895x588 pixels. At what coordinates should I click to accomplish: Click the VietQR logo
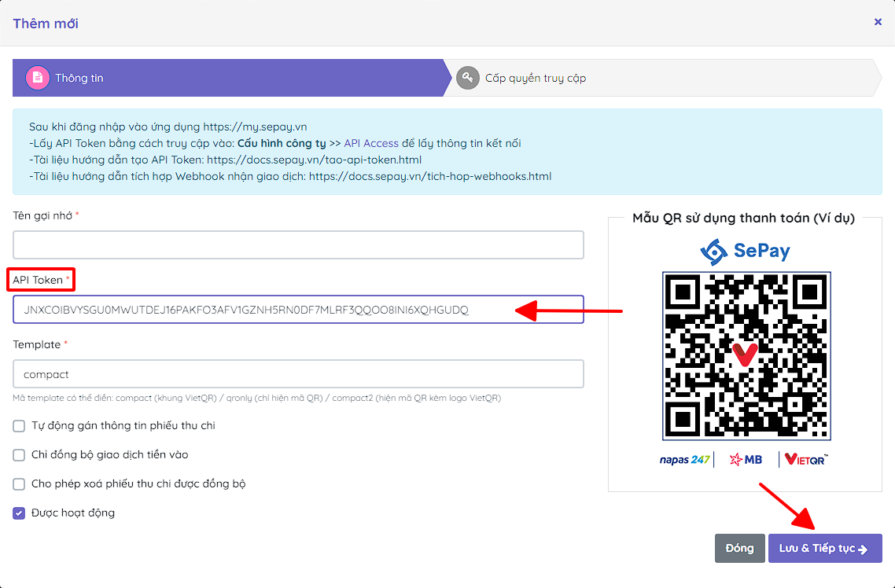[x=806, y=459]
